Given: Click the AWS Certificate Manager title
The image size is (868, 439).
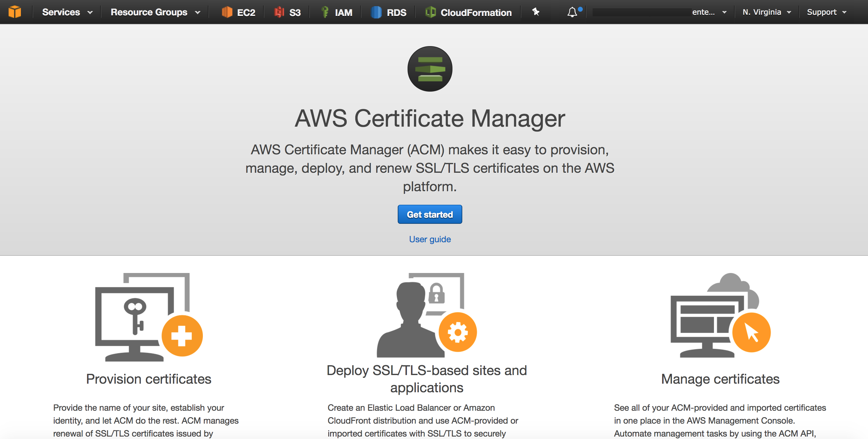Looking at the screenshot, I should (x=430, y=118).
